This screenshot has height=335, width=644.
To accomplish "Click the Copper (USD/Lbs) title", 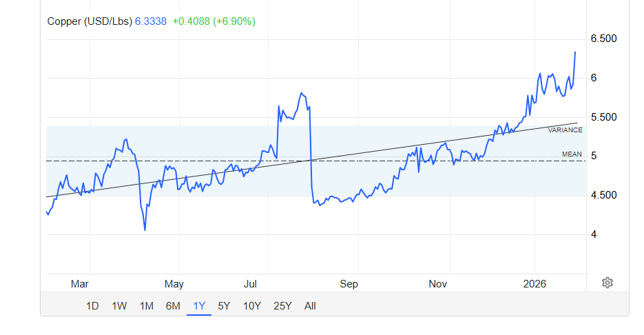I will (90, 21).
